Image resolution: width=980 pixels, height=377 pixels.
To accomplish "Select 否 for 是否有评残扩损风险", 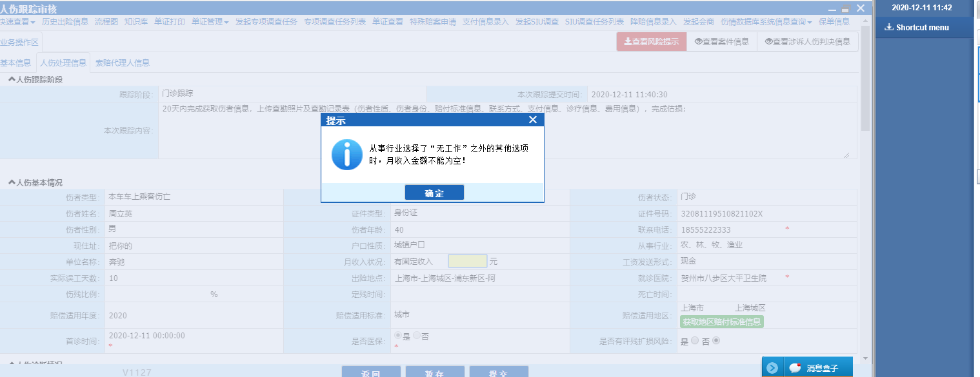I will (x=715, y=341).
